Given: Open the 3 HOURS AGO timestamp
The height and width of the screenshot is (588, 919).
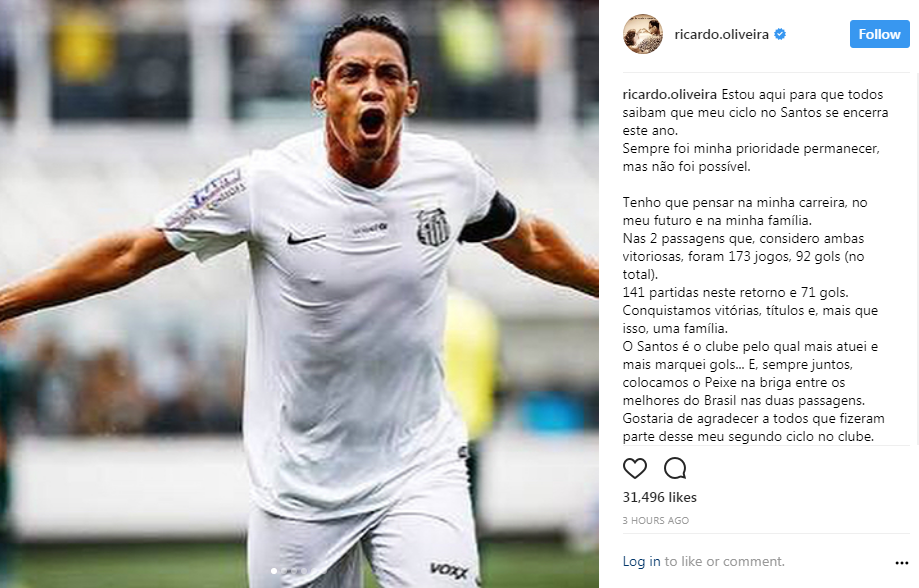Looking at the screenshot, I should point(655,520).
